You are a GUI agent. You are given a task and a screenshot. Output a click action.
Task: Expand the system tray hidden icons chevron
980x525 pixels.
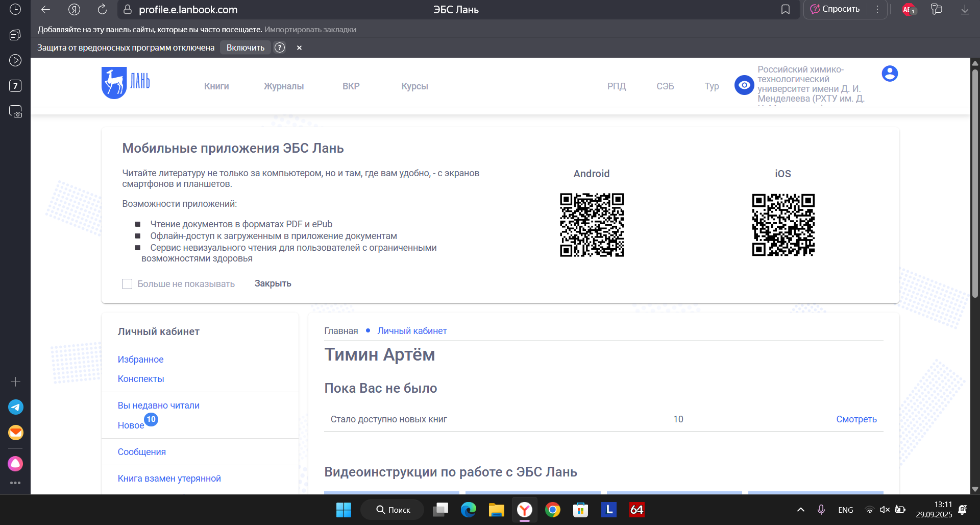[x=801, y=510]
